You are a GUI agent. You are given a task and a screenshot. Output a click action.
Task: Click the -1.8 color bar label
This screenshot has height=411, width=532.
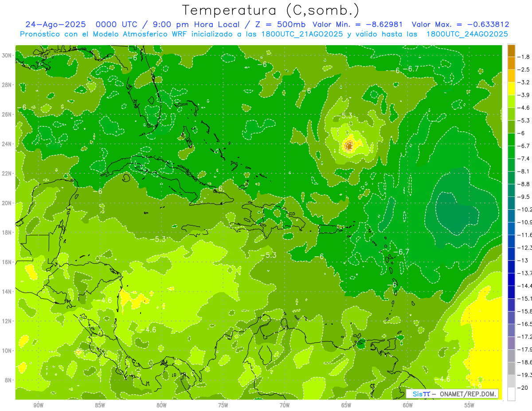(524, 57)
